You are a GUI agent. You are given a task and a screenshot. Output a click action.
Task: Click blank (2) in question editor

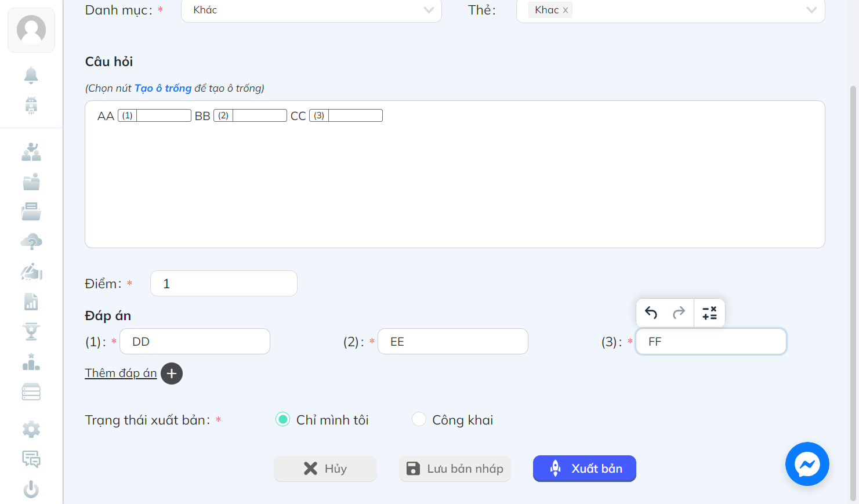250,115
